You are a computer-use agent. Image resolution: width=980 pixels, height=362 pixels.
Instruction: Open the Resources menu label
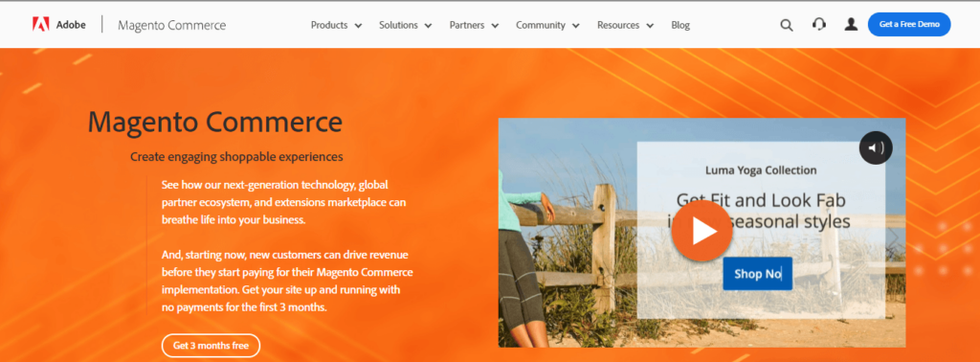(x=618, y=25)
